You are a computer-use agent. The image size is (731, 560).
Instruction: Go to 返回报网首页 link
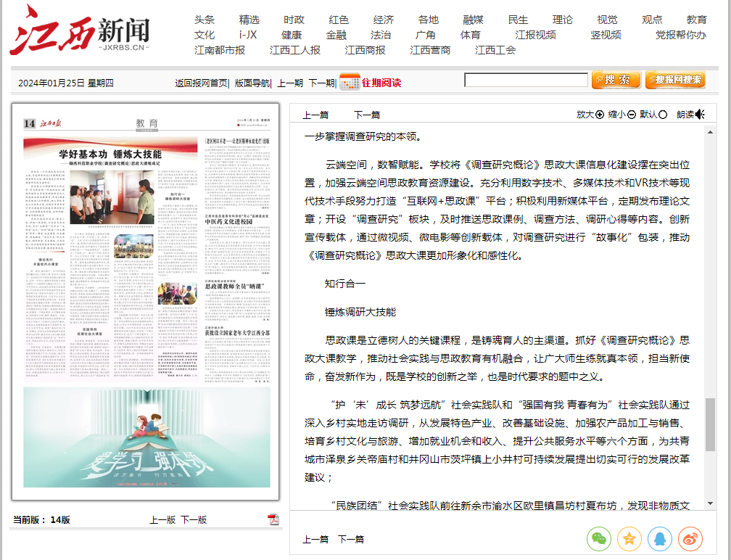click(x=201, y=83)
